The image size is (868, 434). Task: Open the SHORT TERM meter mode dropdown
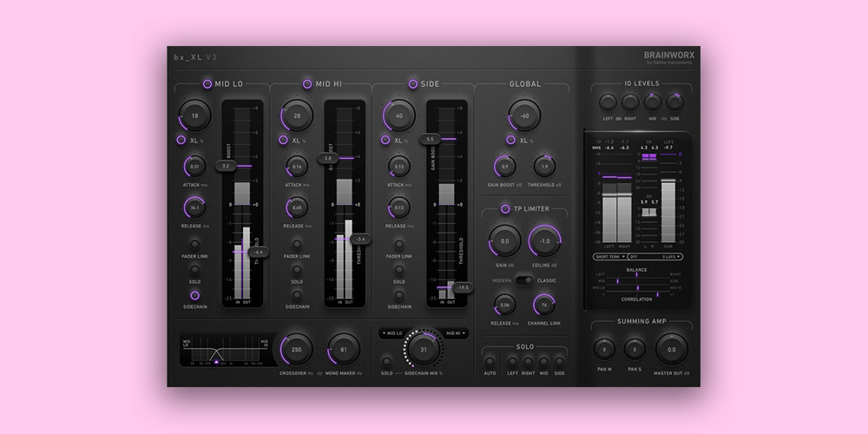[x=609, y=257]
